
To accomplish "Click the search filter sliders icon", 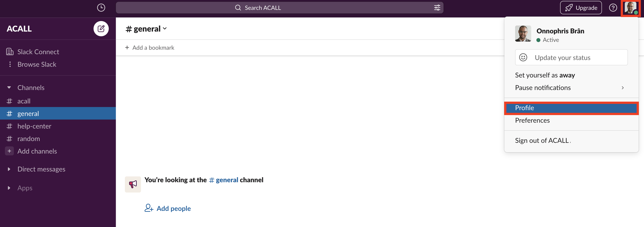I will click(x=437, y=8).
